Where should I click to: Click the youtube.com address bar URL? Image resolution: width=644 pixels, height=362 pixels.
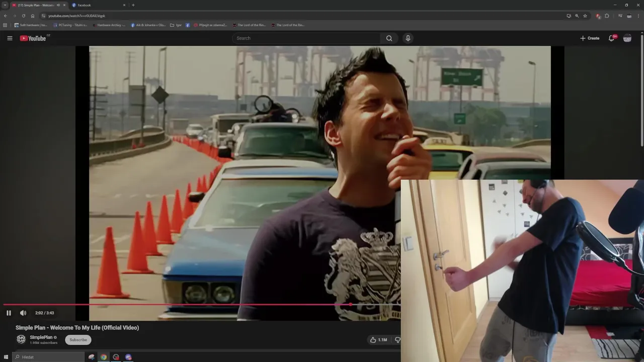pyautogui.click(x=76, y=16)
